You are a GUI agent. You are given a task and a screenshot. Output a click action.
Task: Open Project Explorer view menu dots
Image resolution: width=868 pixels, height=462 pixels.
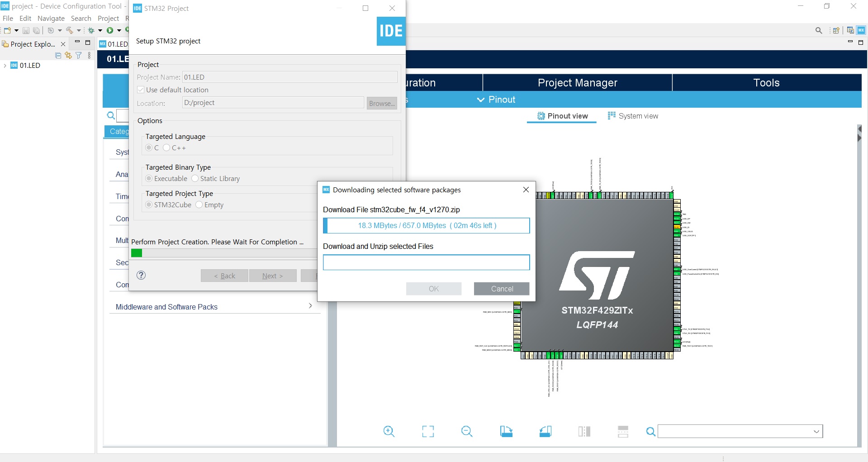click(x=89, y=55)
